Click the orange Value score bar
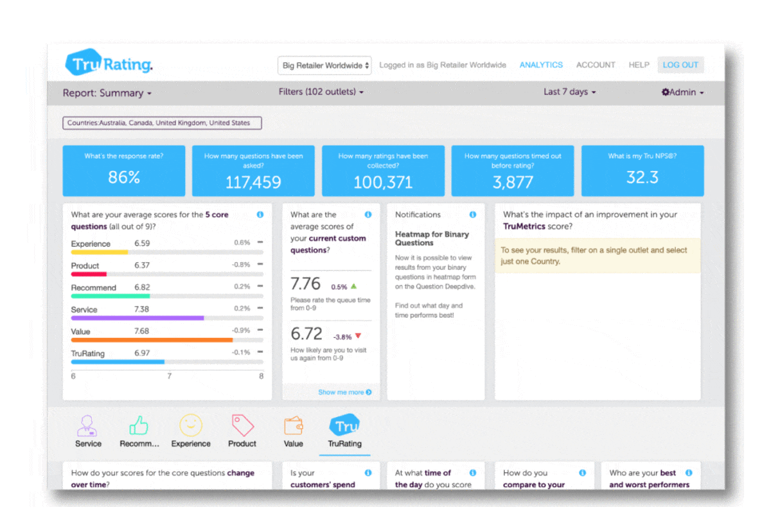 click(x=152, y=340)
